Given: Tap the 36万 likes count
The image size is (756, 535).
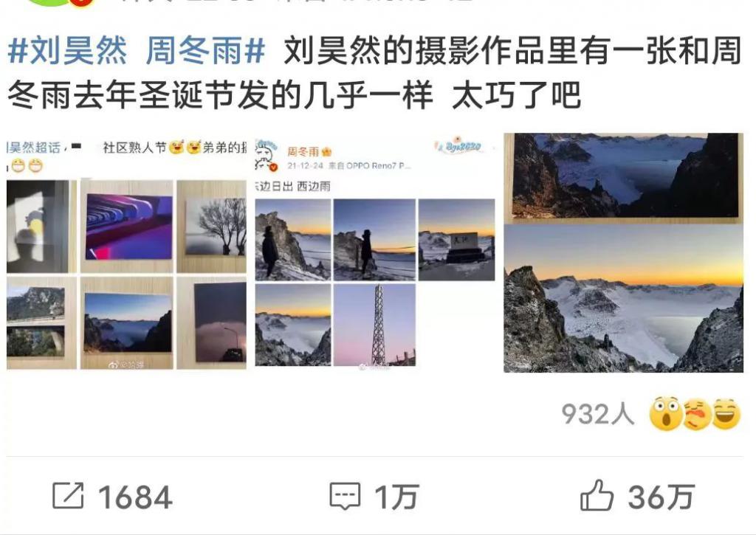Looking at the screenshot, I should point(661,497).
